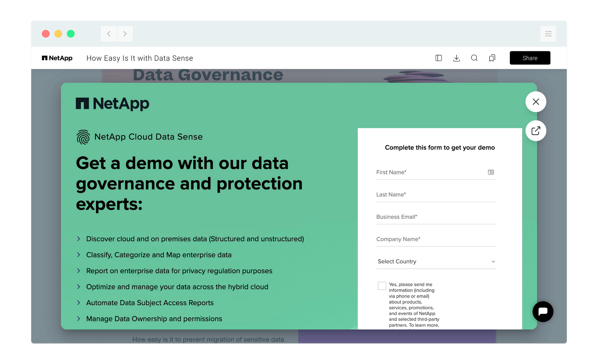Click 'Automate Data Subject Access Reports' text
This screenshot has height=364, width=598.
click(x=150, y=303)
